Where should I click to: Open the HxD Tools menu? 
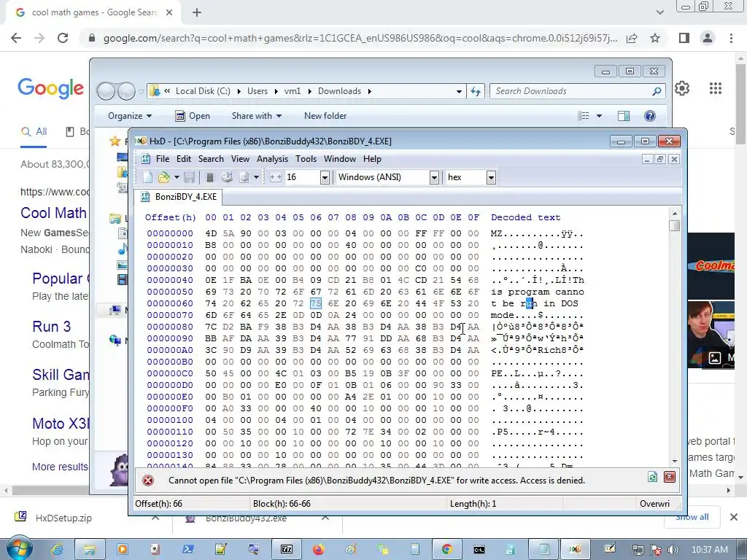point(306,159)
